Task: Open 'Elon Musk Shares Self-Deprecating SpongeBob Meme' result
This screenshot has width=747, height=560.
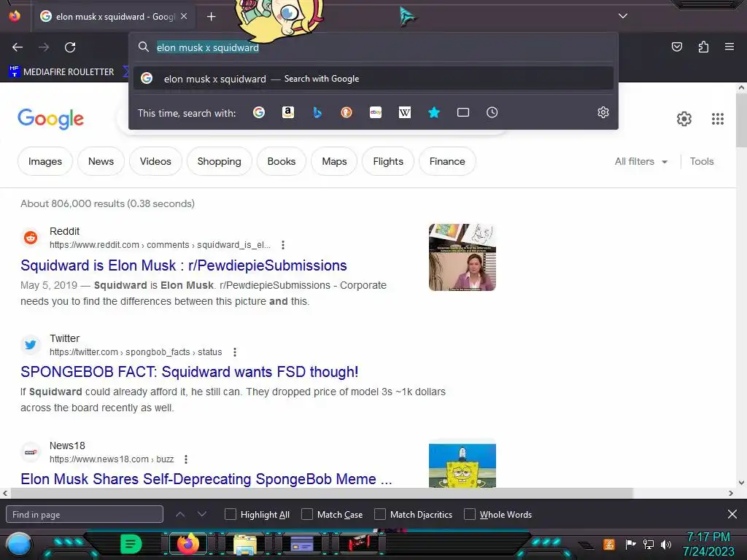Action: tap(206, 479)
